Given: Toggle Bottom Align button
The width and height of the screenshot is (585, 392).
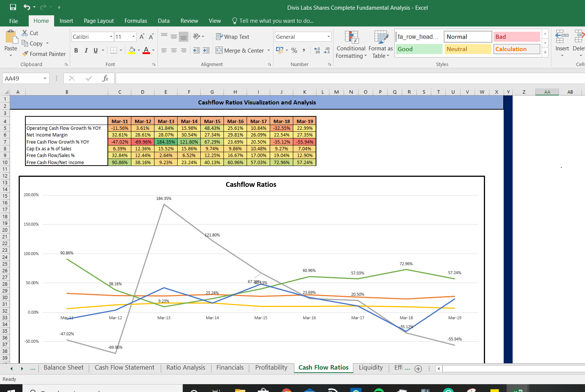Looking at the screenshot, I should coord(184,36).
